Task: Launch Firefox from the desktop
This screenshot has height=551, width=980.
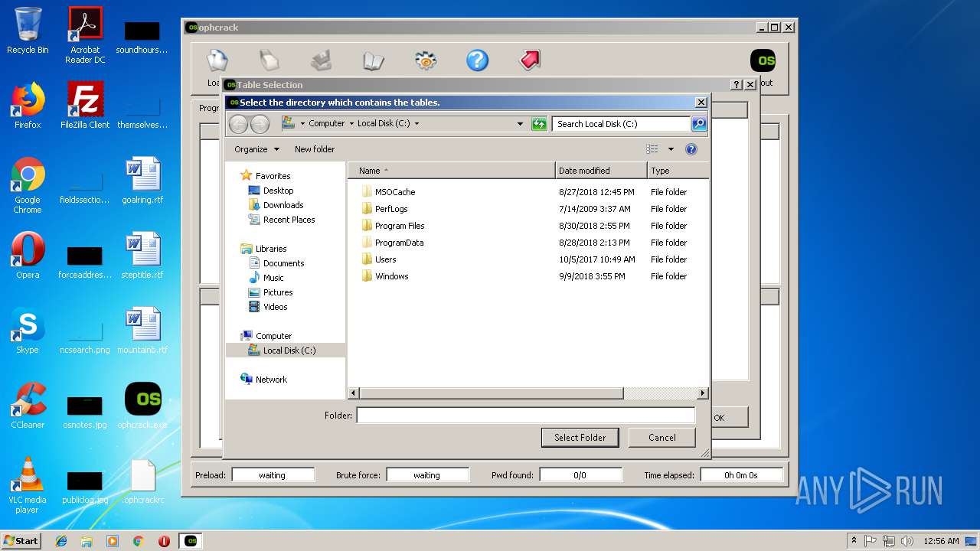Action: point(28,106)
